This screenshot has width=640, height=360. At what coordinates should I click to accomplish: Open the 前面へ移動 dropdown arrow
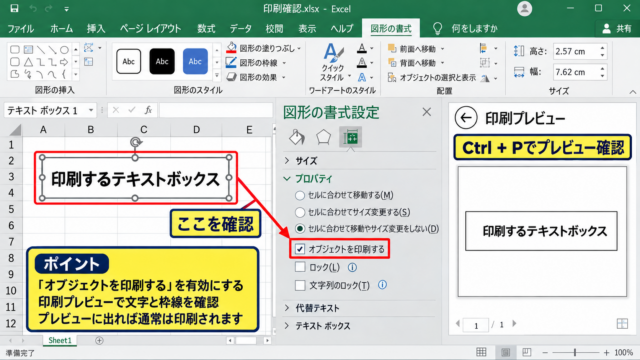[442, 49]
